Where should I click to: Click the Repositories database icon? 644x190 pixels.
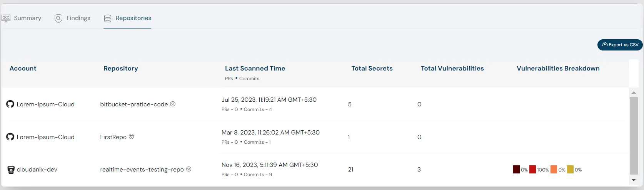click(x=108, y=18)
